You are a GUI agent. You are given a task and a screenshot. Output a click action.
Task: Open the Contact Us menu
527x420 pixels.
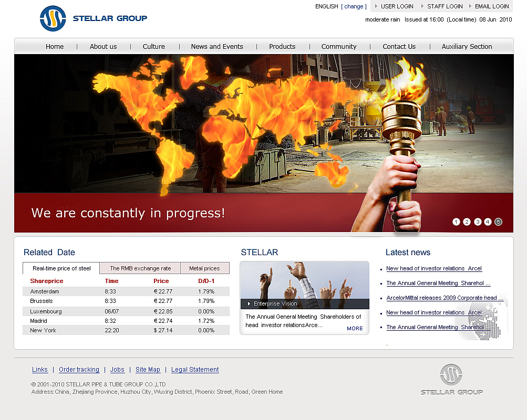pyautogui.click(x=399, y=46)
